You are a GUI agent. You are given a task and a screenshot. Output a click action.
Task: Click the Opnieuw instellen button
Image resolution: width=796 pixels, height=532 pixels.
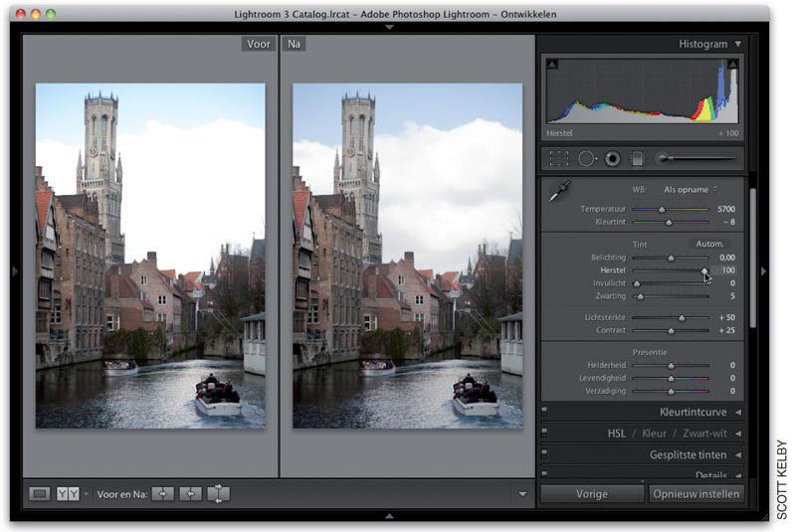coord(696,494)
